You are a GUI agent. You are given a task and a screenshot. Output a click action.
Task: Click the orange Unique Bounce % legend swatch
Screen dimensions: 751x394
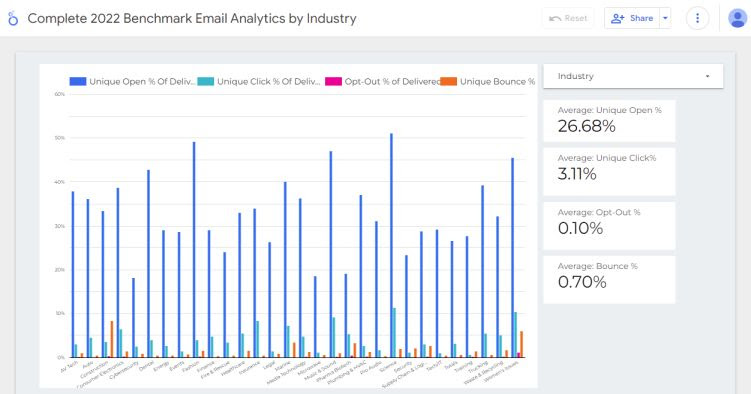449,81
